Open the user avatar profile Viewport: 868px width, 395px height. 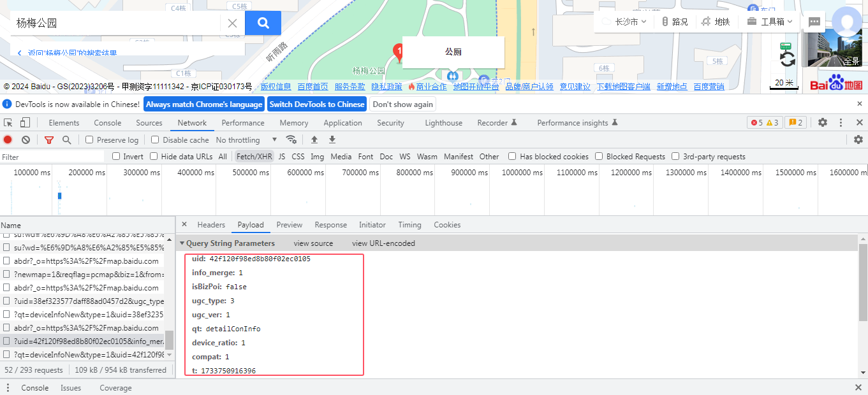[x=848, y=22]
